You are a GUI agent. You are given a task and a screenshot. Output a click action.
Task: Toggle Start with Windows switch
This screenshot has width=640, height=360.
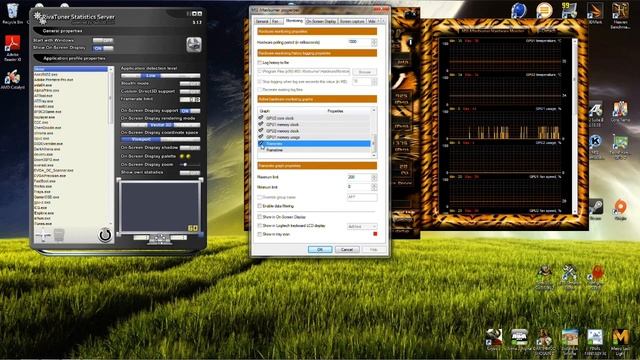click(x=103, y=40)
